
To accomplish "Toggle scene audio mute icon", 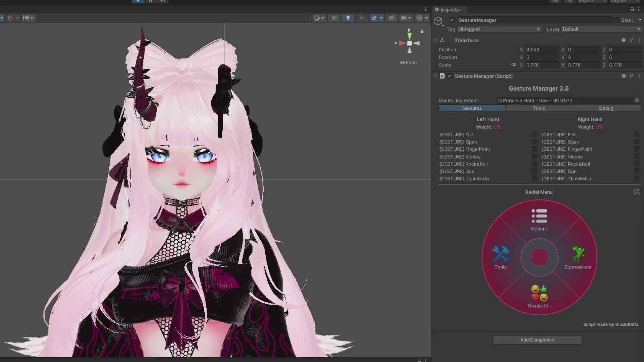I will (362, 18).
